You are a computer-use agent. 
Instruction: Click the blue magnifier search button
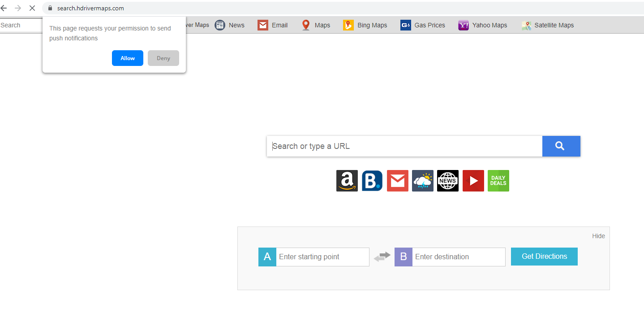click(x=561, y=146)
